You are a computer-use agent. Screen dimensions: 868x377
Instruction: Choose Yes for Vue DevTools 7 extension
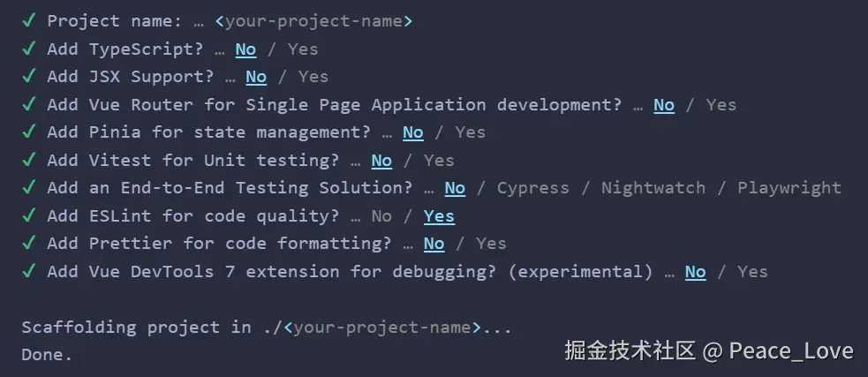click(x=752, y=271)
